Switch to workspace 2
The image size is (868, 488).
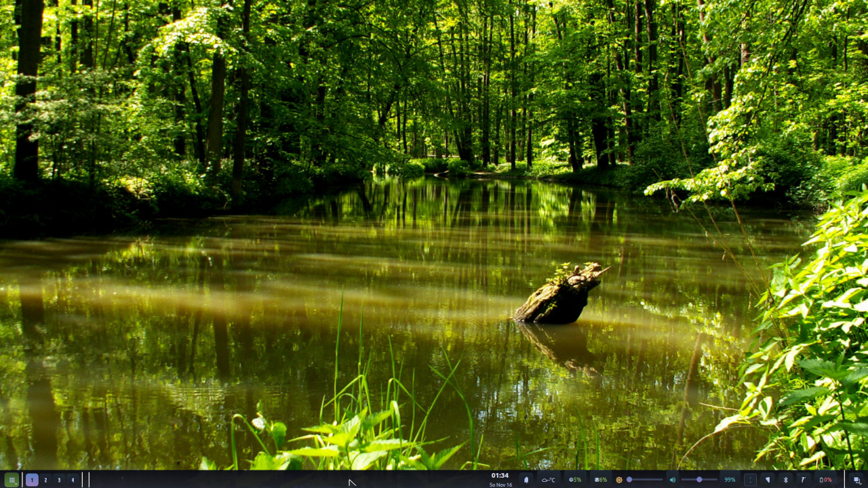[45, 480]
